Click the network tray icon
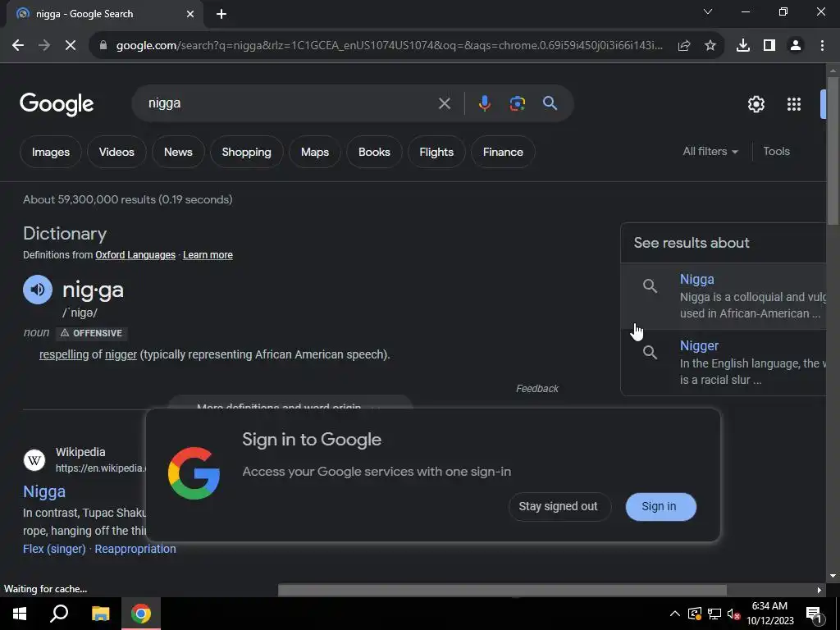 pyautogui.click(x=714, y=614)
